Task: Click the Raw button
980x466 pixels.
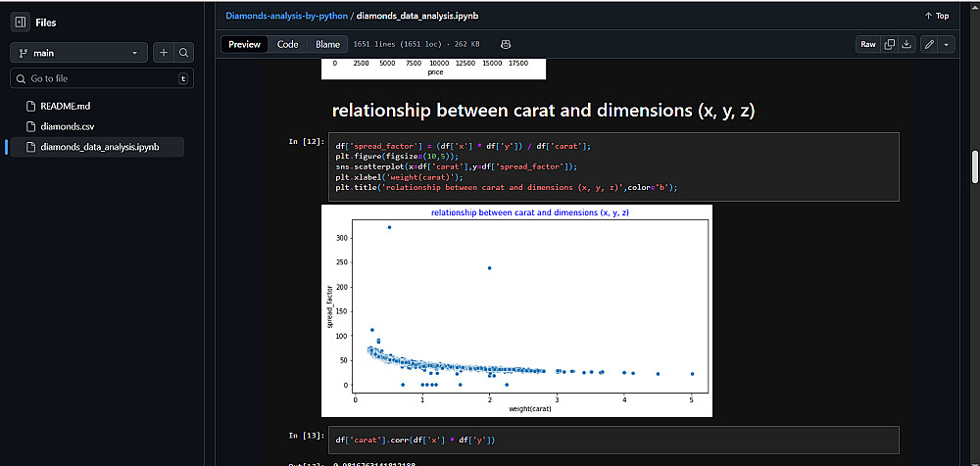Action: [x=868, y=44]
